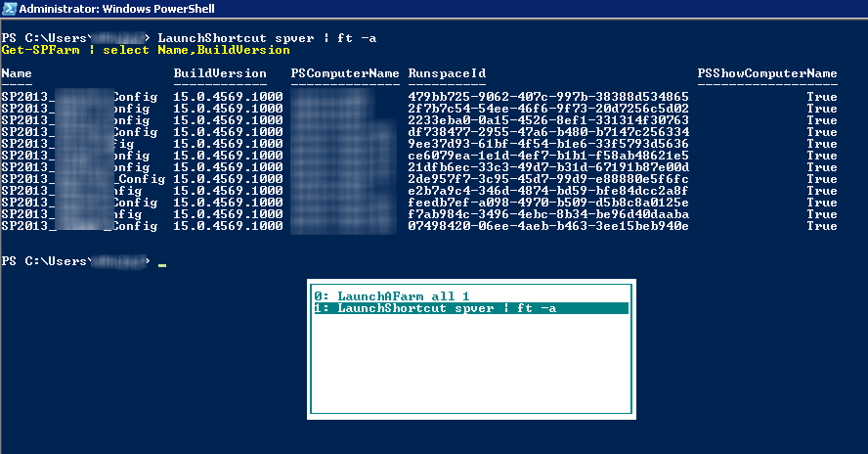Viewport: 868px width, 454px height.
Task: Click RunspaceId 479bb725-9062-407c-997b-38388d534865
Action: pyautogui.click(x=548, y=97)
